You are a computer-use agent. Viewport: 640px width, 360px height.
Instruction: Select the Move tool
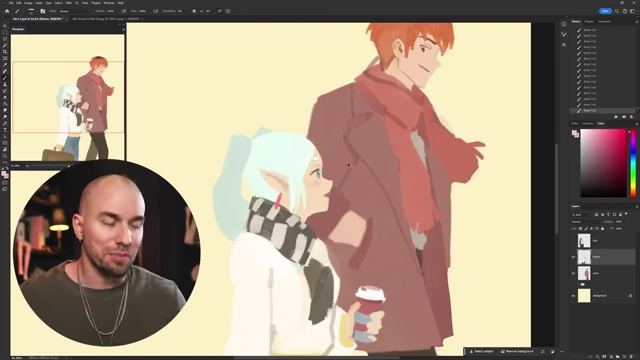click(5, 26)
